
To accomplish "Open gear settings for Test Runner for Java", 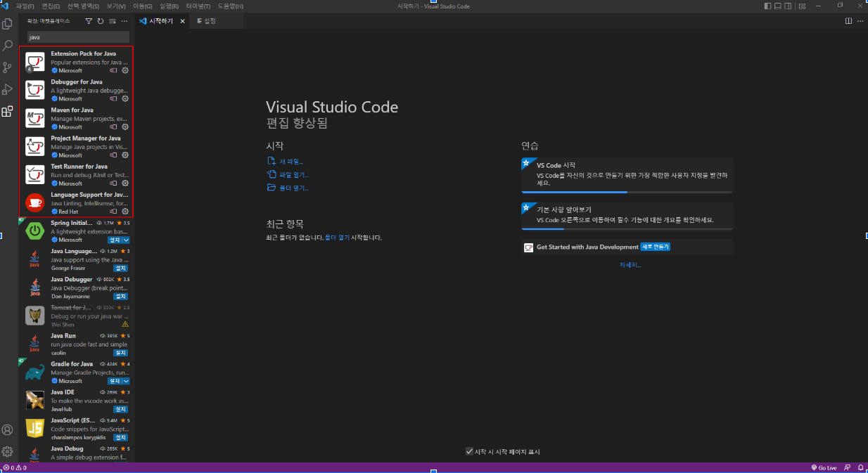I will click(x=125, y=183).
